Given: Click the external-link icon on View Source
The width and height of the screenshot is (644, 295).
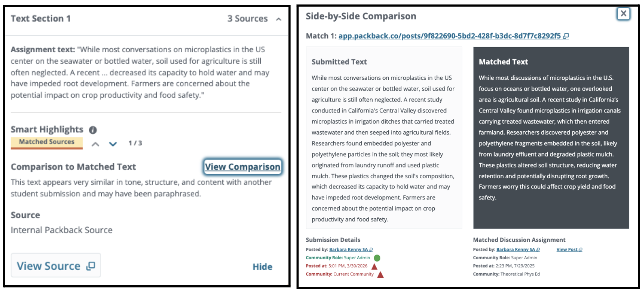Looking at the screenshot, I should [x=91, y=266].
